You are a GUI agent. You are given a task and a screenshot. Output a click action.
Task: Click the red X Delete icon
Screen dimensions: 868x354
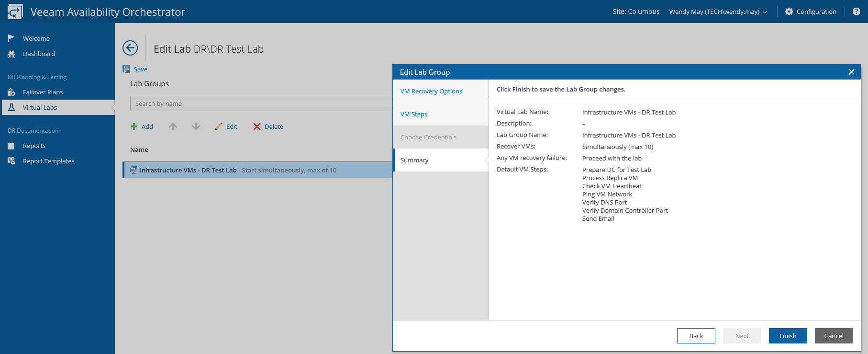click(257, 126)
